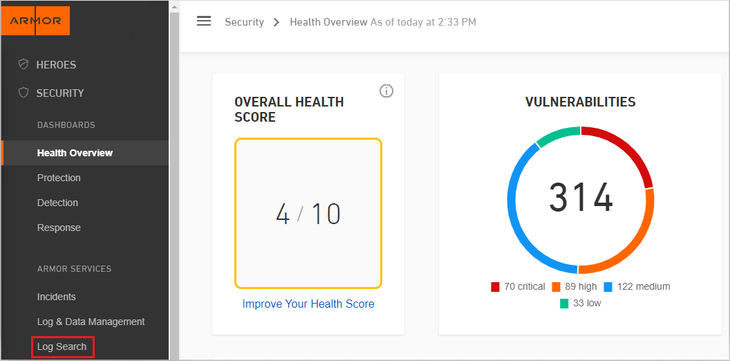Image resolution: width=730 pixels, height=361 pixels.
Task: Click the sidebar vertical scrollbar up arrow
Action: pyautogui.click(x=174, y=7)
